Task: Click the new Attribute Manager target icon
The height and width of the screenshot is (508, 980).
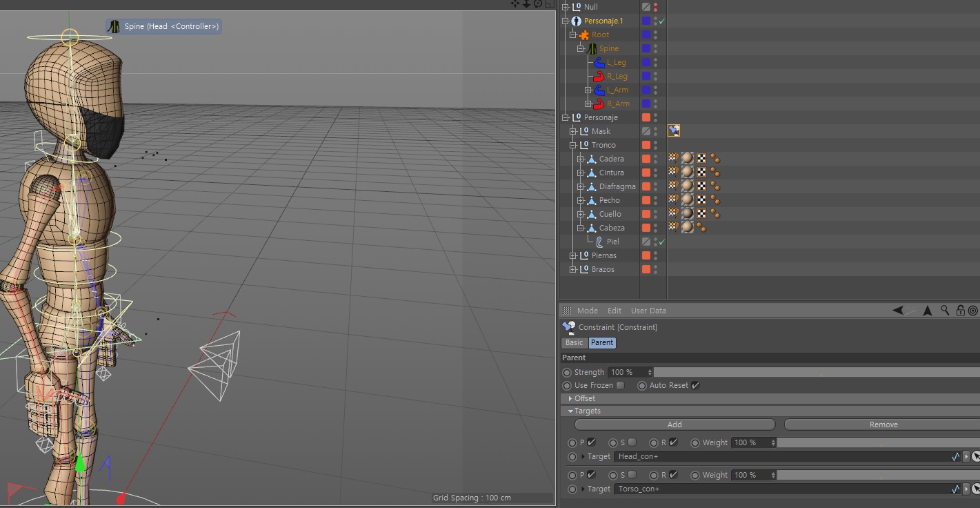Action: pos(972,311)
